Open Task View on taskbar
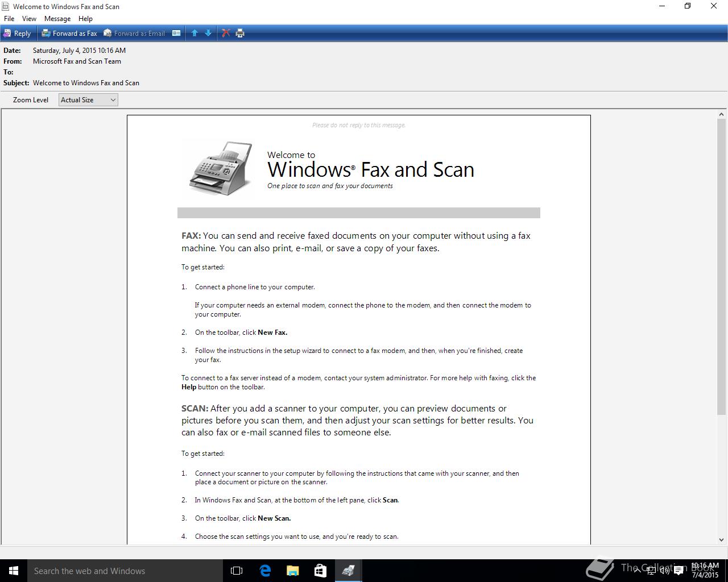This screenshot has width=728, height=582. [x=237, y=571]
